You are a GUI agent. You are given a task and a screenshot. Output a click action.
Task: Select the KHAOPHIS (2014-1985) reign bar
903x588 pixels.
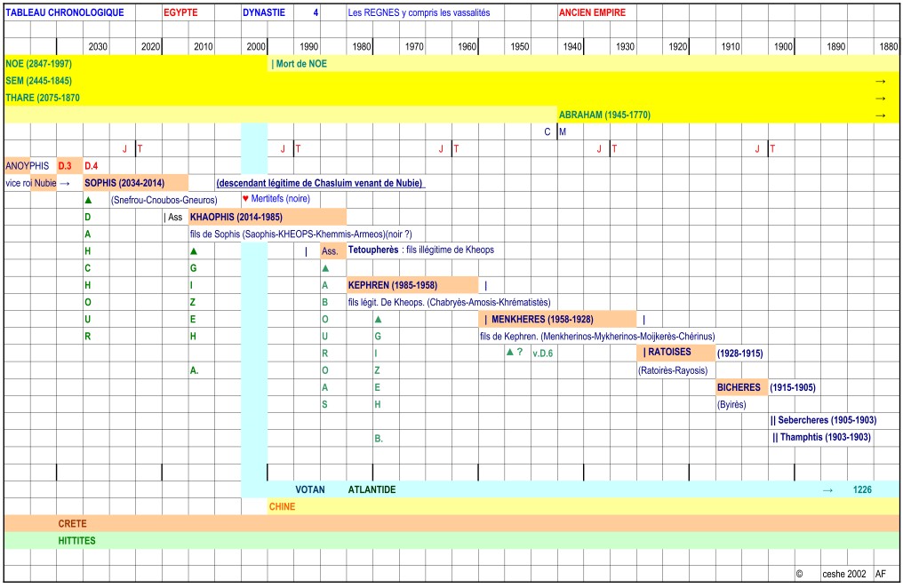[x=267, y=217]
